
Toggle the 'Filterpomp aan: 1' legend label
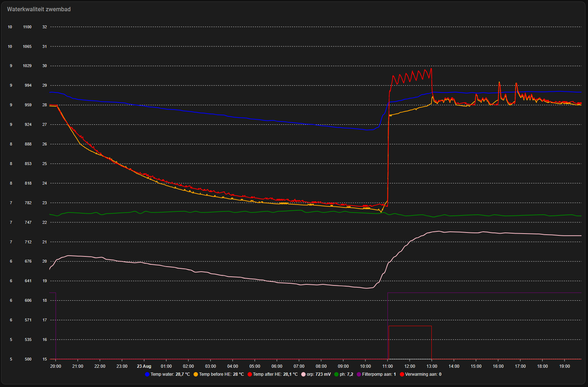click(x=379, y=374)
